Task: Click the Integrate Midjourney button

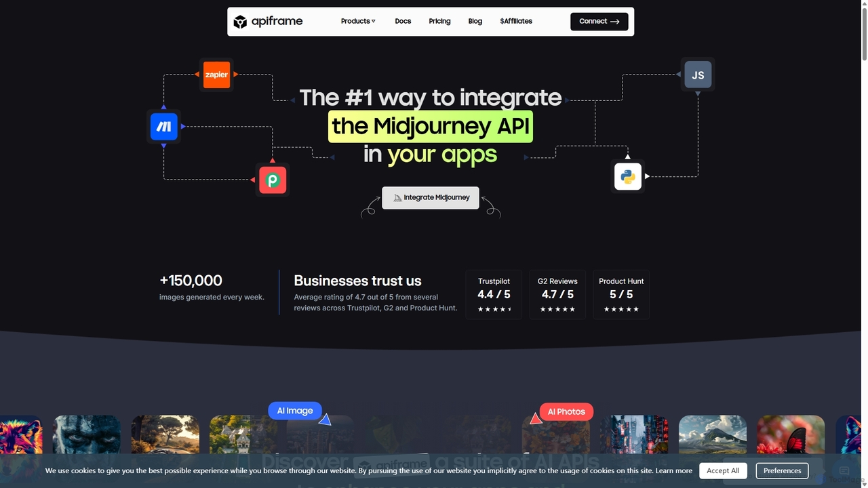Action: pyautogui.click(x=431, y=197)
